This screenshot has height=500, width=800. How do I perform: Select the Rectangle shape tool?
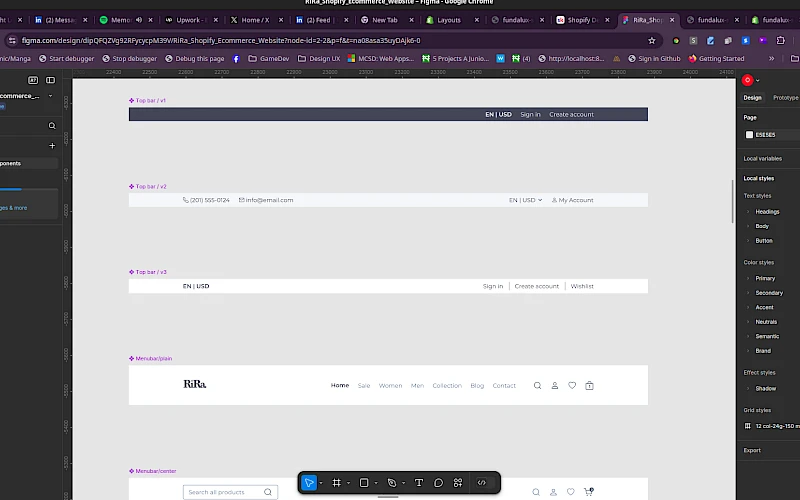pyautogui.click(x=364, y=483)
